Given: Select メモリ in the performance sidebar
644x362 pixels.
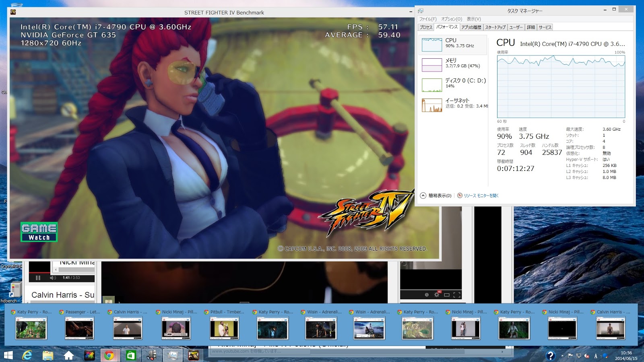Looking at the screenshot, I should point(453,65).
